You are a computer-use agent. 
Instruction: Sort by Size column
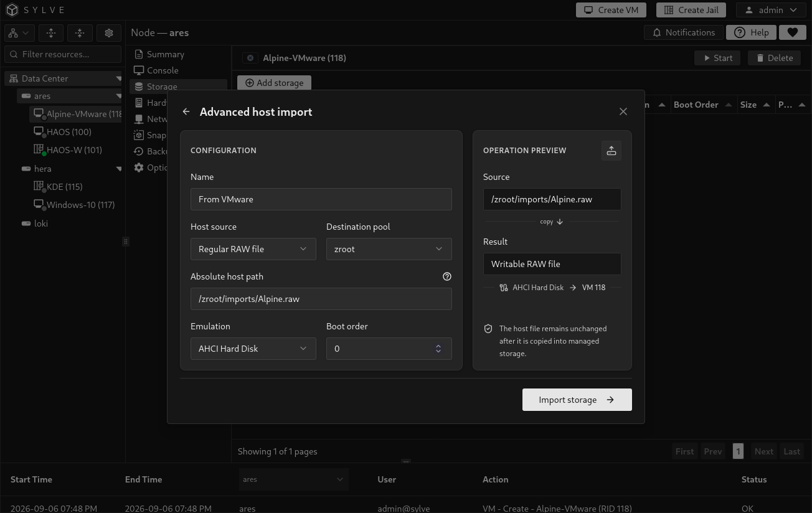tap(755, 105)
